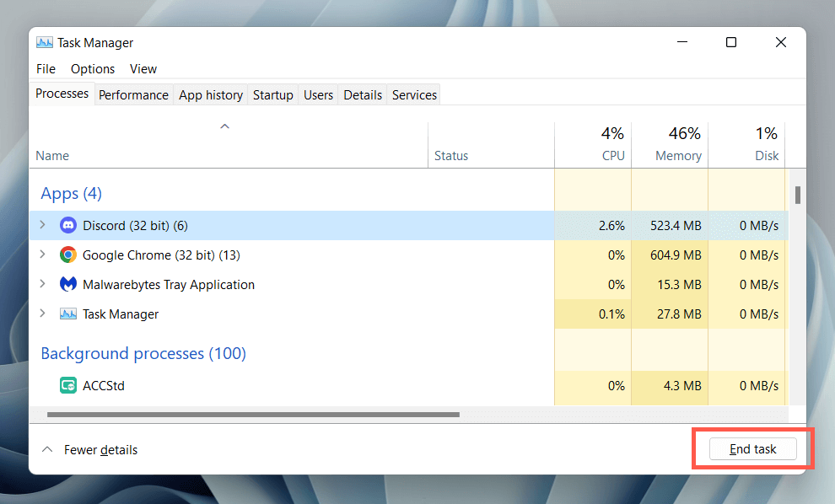Expand the Google Chrome process group

point(43,255)
